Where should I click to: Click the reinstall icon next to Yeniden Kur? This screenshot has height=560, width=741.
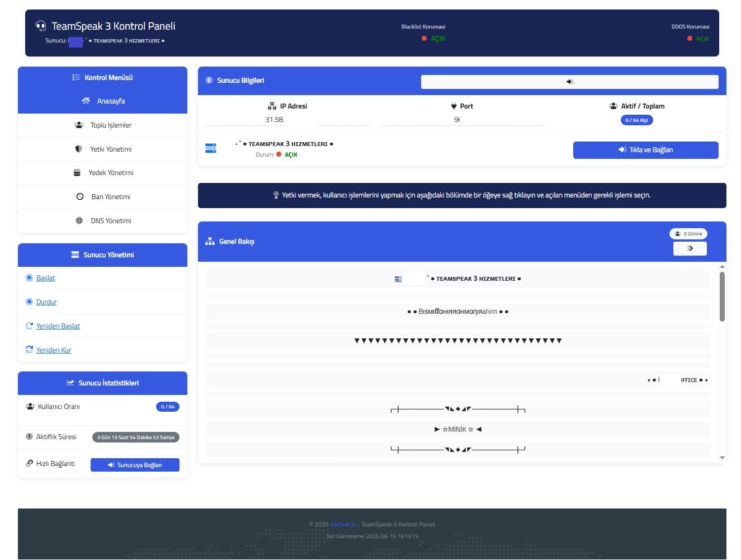[29, 350]
